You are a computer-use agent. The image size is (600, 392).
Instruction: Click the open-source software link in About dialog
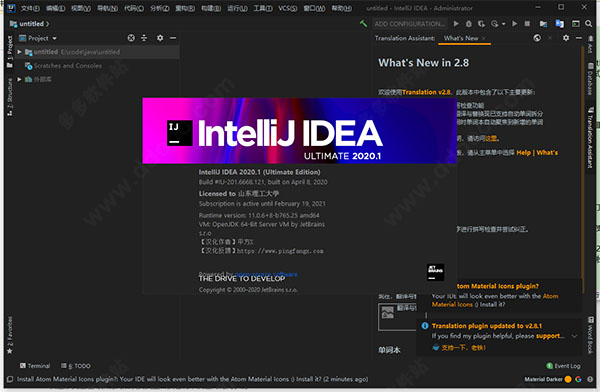[x=266, y=274]
